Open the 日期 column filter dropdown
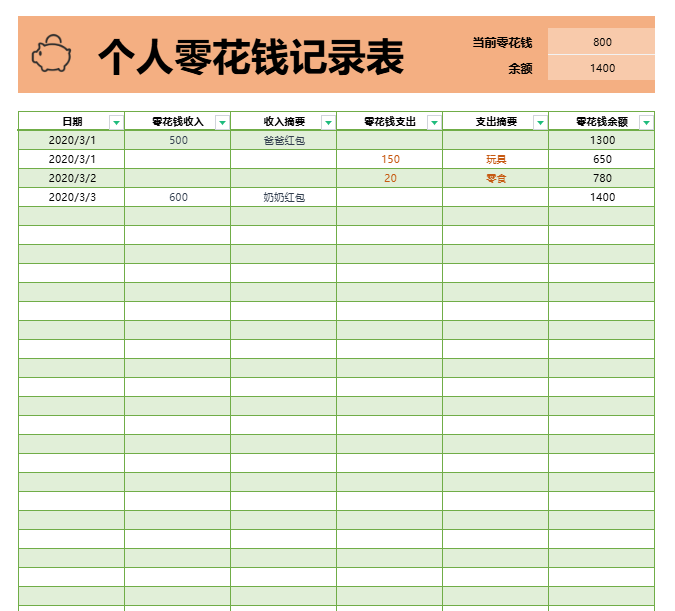675x611 pixels. pos(116,122)
